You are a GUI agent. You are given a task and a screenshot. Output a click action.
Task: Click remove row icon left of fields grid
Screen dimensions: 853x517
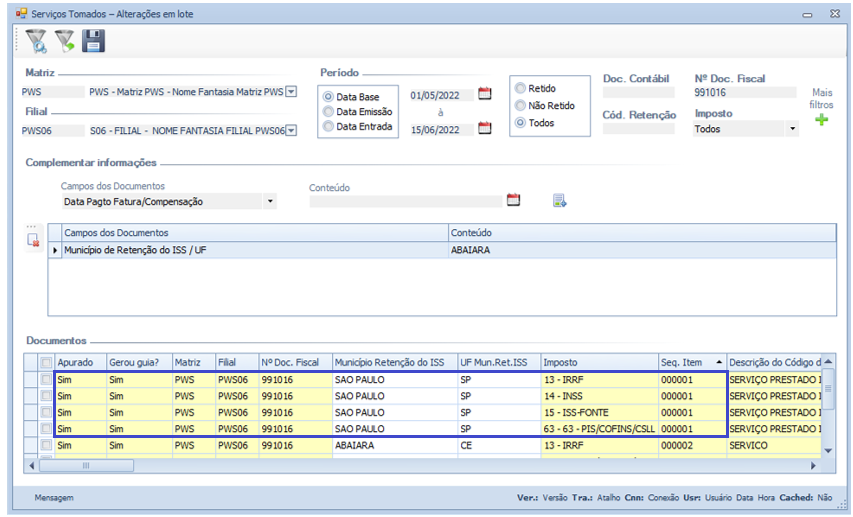pyautogui.click(x=33, y=240)
